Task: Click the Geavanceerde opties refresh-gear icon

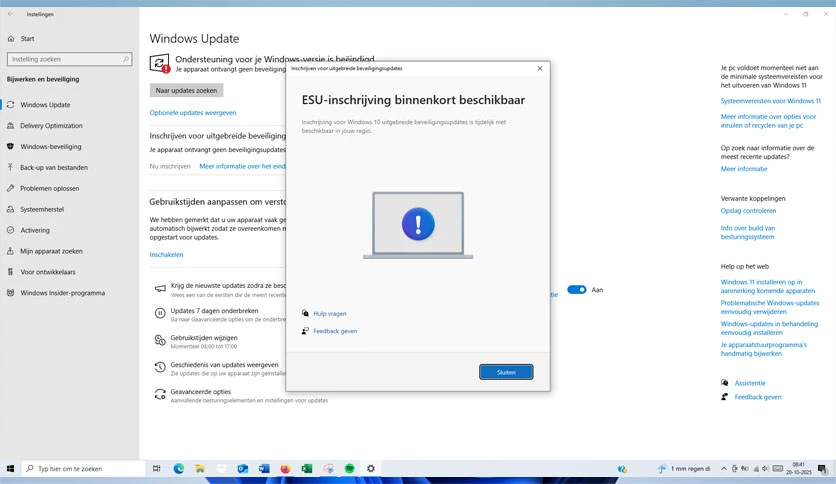Action: pyautogui.click(x=160, y=394)
